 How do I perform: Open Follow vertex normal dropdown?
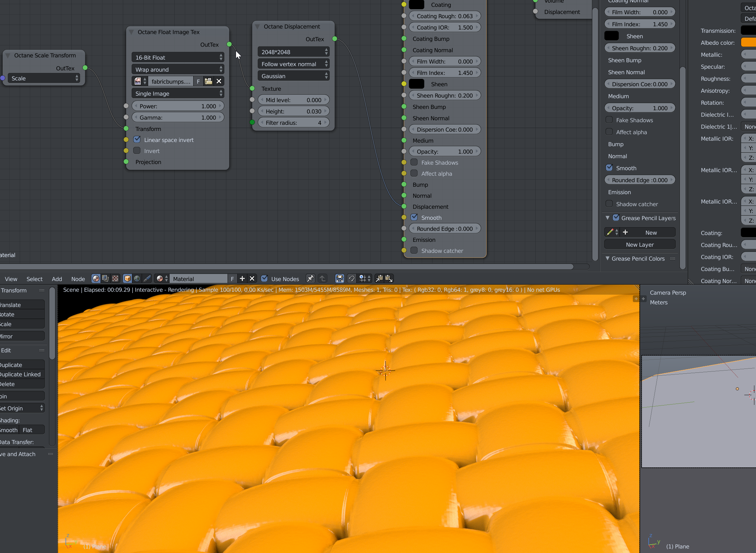[x=293, y=64]
